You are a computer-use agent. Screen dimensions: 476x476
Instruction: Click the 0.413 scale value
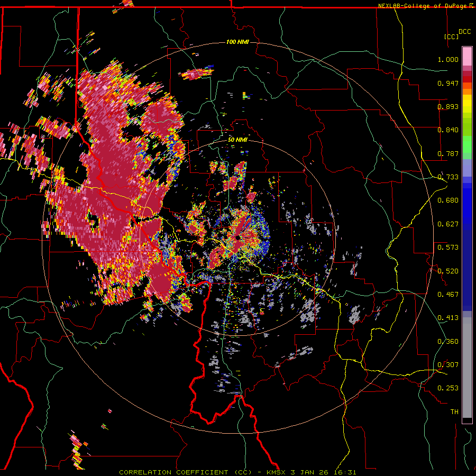(x=448, y=318)
